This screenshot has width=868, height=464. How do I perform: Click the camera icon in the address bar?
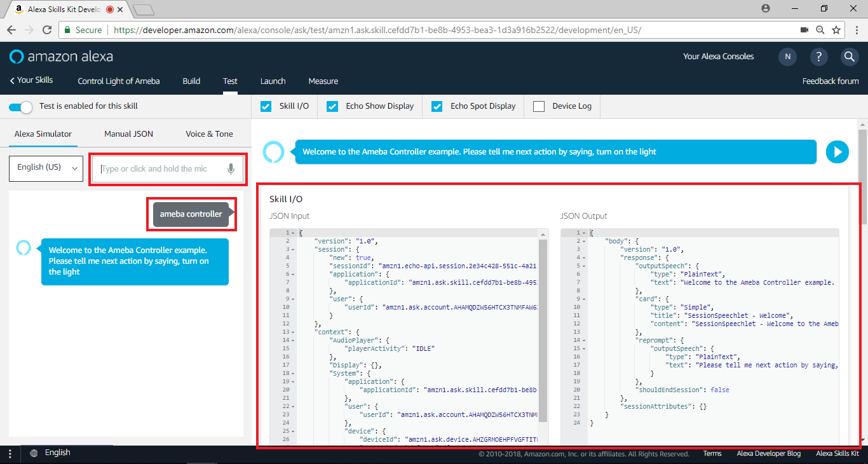coord(804,30)
